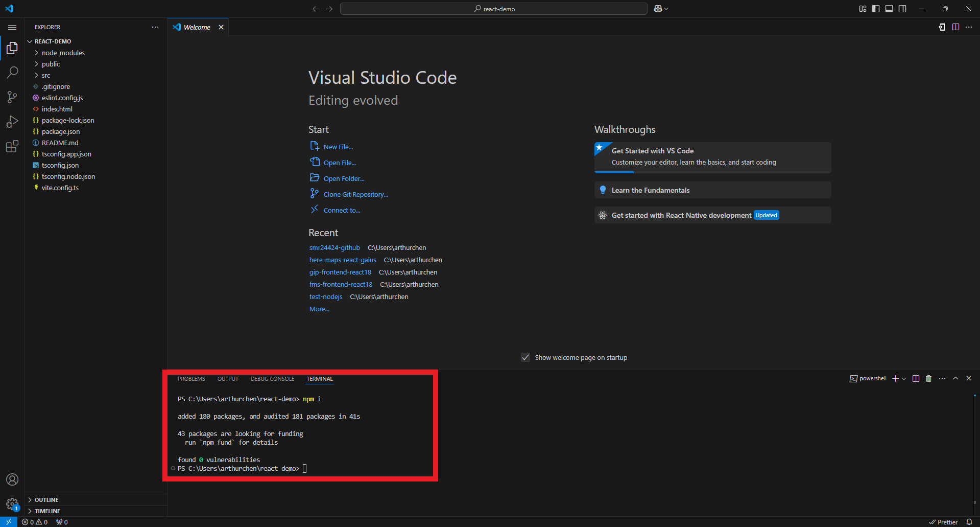
Task: Click the Open File... link
Action: [x=340, y=163]
